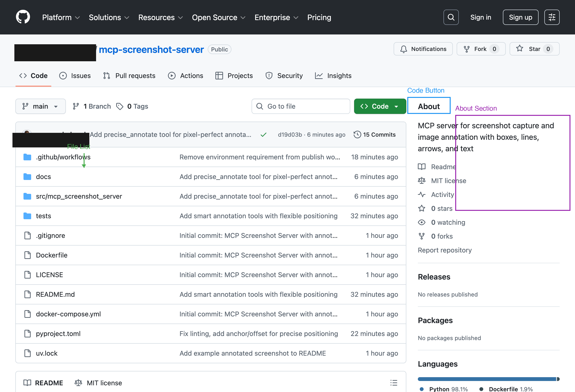Star this repository
Viewport: 575px width, 392px height.
point(534,49)
